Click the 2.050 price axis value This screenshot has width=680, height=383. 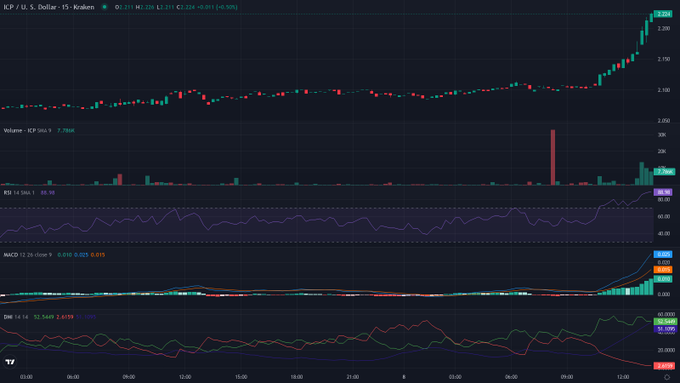[x=664, y=121]
